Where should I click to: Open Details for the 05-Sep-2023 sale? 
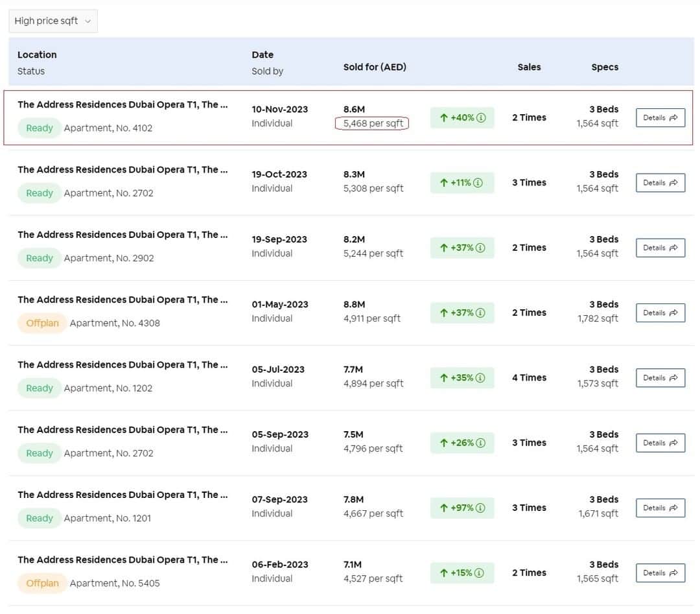[660, 443]
